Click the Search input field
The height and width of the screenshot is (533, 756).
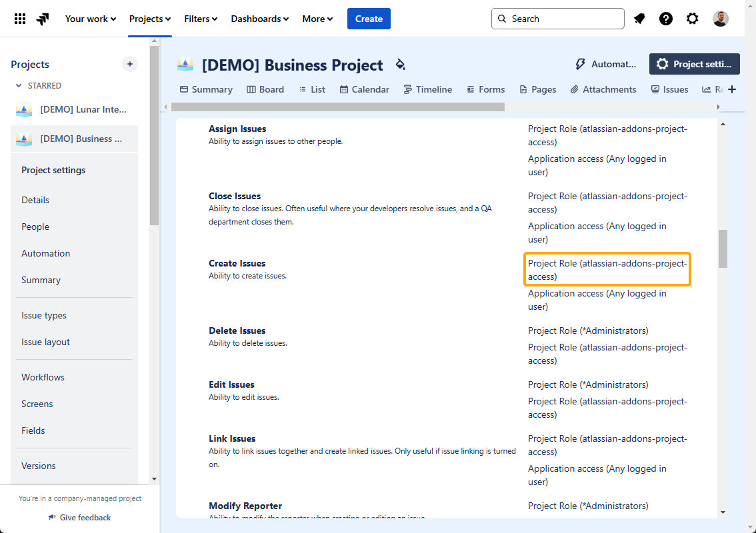(557, 18)
